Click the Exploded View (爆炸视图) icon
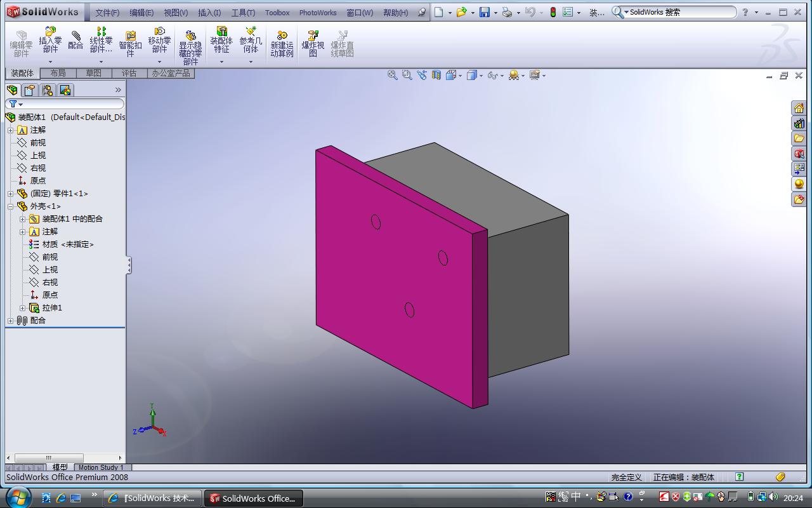This screenshot has height=508, width=812. [x=313, y=36]
